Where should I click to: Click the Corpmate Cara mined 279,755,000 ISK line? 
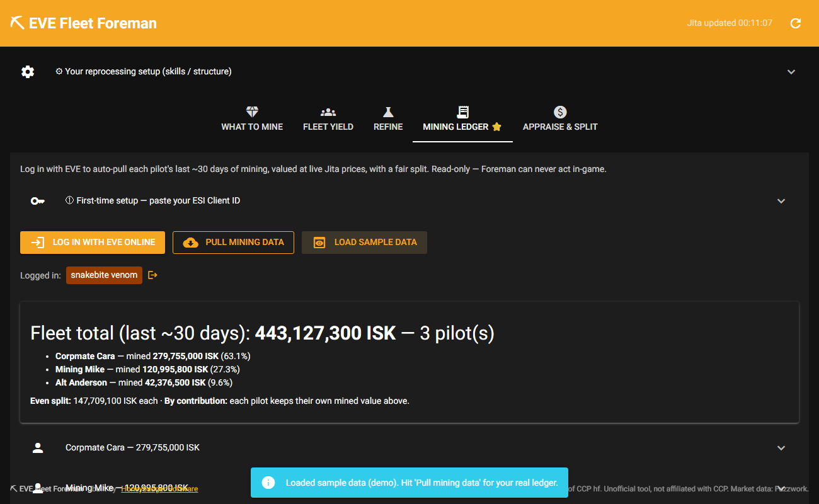153,356
